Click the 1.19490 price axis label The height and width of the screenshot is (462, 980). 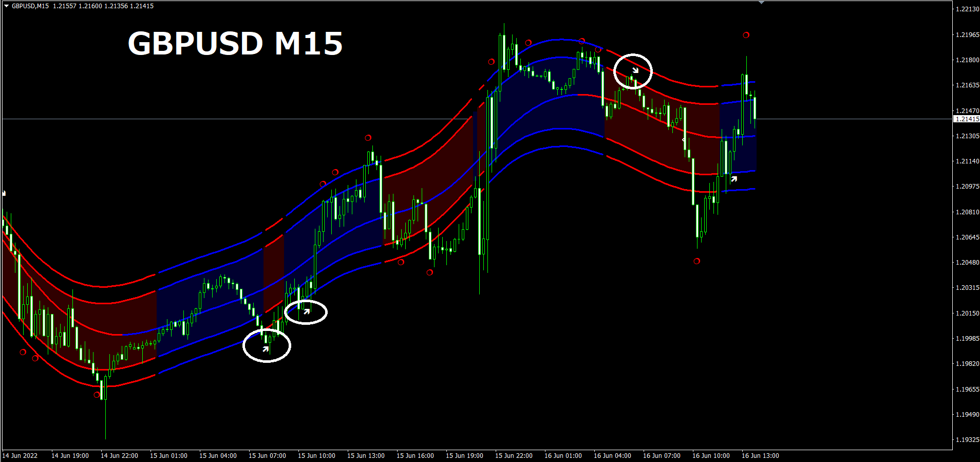967,415
